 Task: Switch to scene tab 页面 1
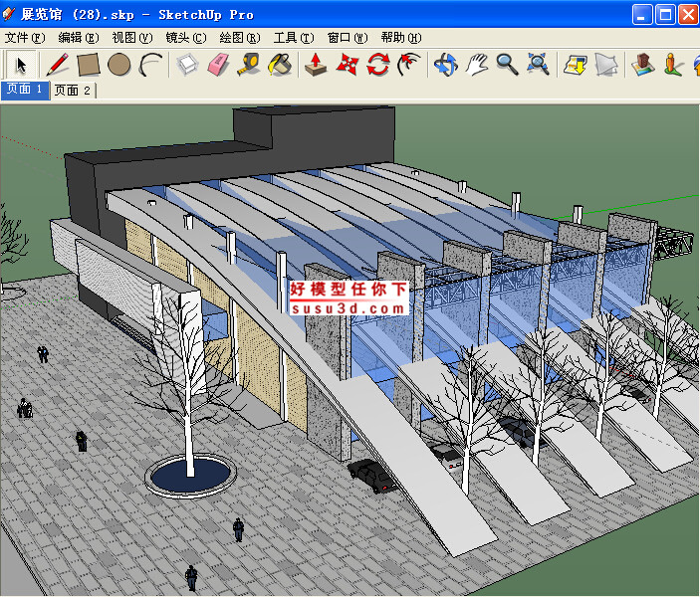(x=25, y=91)
